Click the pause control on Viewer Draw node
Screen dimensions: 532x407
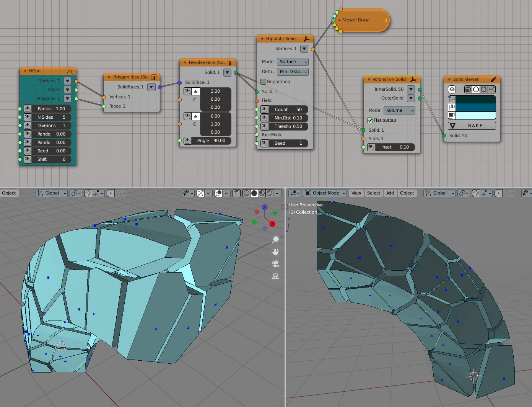tap(385, 20)
